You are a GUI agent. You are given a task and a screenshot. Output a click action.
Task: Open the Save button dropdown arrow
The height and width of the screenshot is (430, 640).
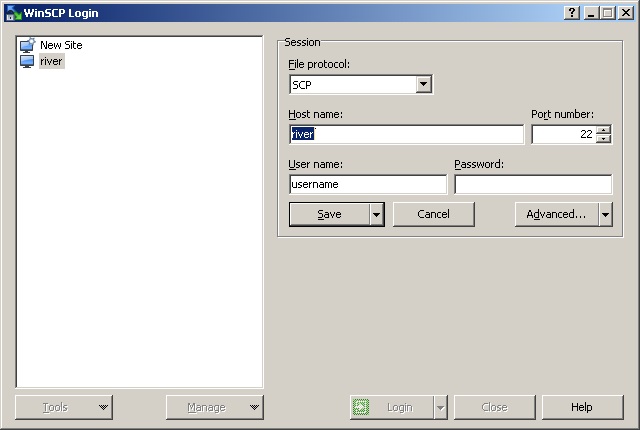[376, 214]
